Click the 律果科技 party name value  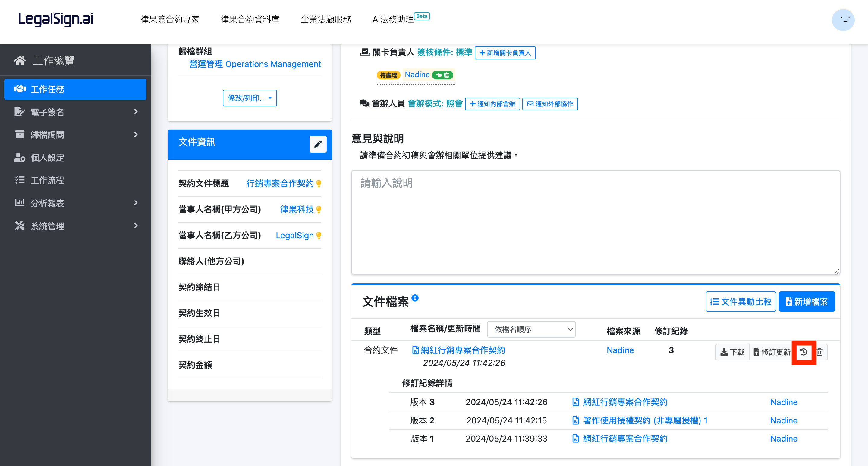click(x=297, y=209)
